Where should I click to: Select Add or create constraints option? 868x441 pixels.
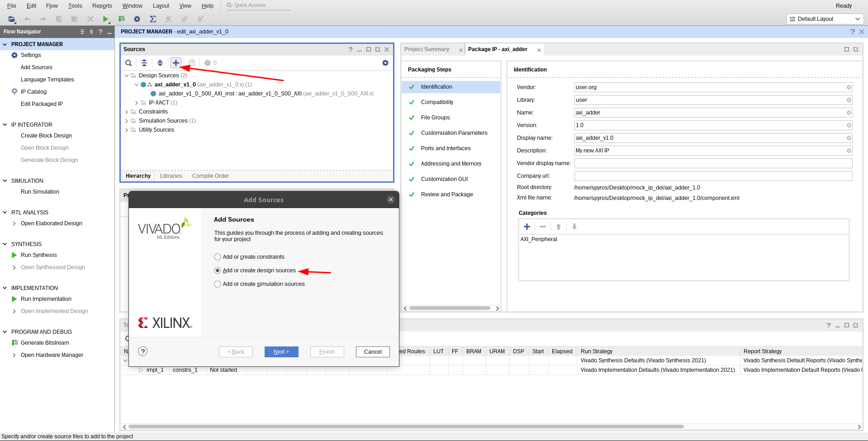[x=218, y=257]
